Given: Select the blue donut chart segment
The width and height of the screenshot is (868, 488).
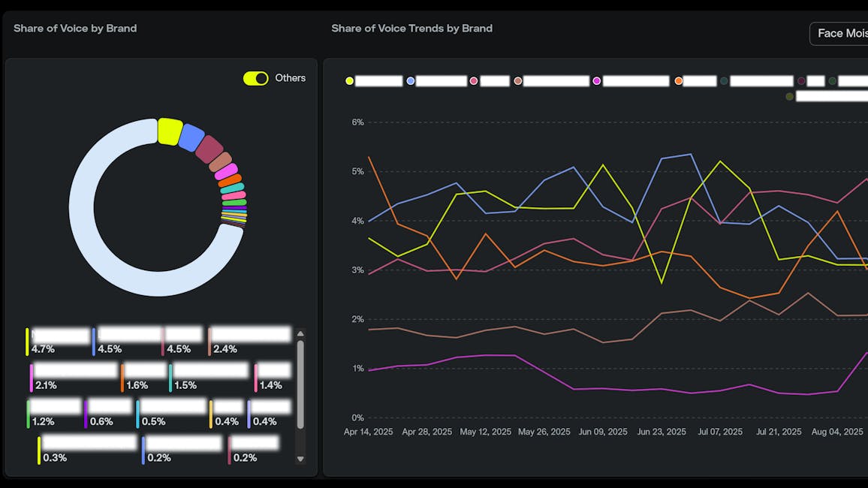Looking at the screenshot, I should tap(191, 137).
